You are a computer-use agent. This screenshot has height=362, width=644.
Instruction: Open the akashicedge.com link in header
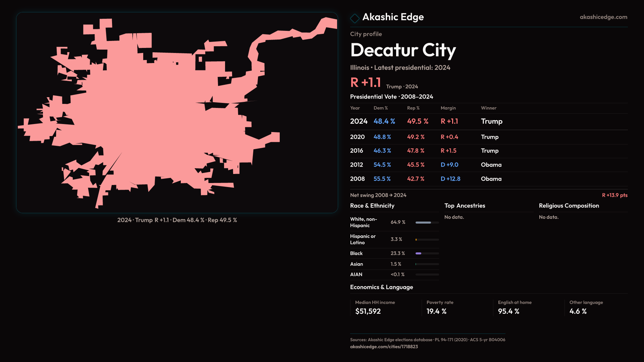coord(603,17)
